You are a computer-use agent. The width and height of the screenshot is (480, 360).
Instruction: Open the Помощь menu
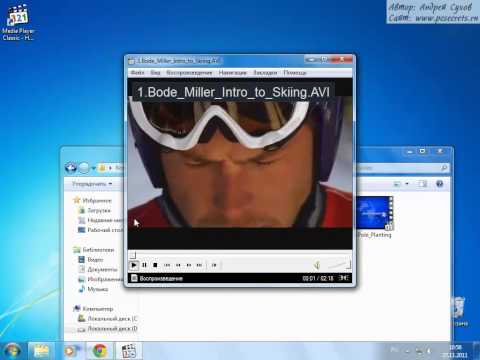[295, 73]
